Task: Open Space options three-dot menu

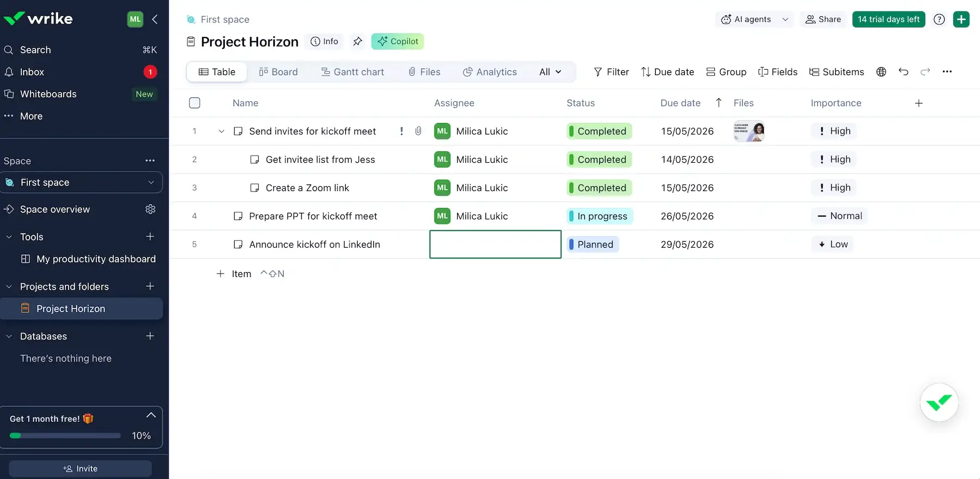Action: pos(150,161)
